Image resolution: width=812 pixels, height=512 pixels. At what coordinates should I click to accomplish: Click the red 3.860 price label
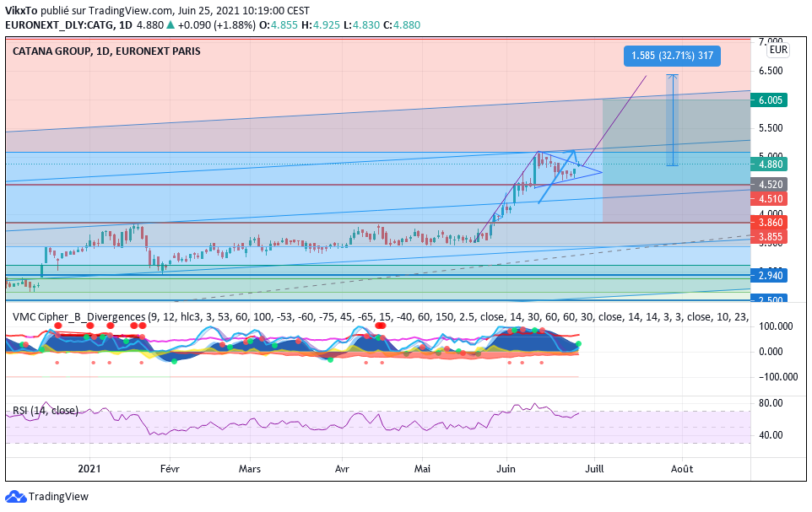click(x=769, y=223)
